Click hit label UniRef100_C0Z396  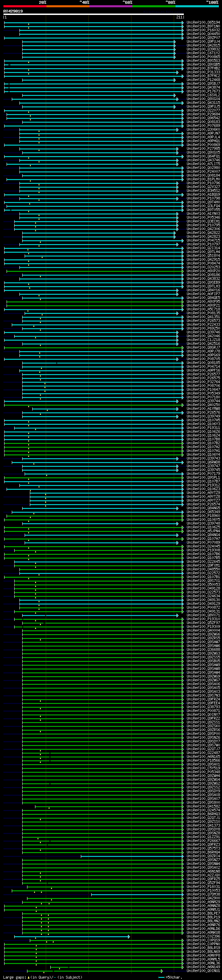[x=203, y=936]
